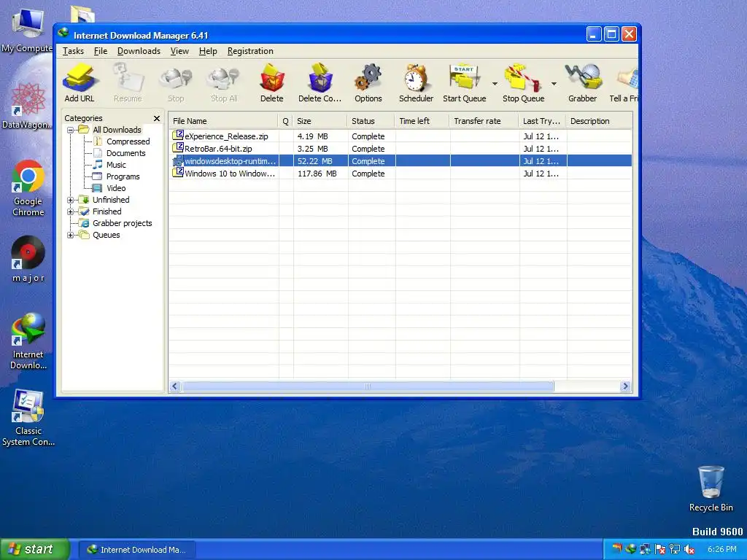Open Stop Queue dropdown arrow

pyautogui.click(x=554, y=84)
